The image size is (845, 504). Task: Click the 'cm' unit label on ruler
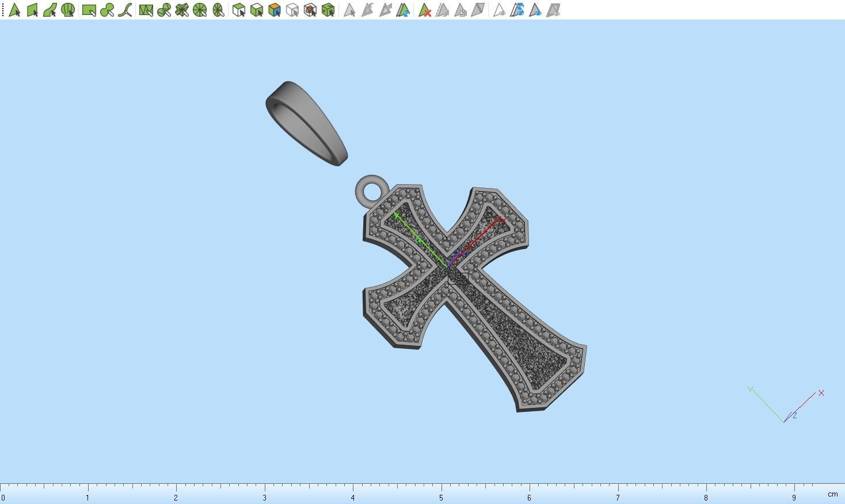832,494
